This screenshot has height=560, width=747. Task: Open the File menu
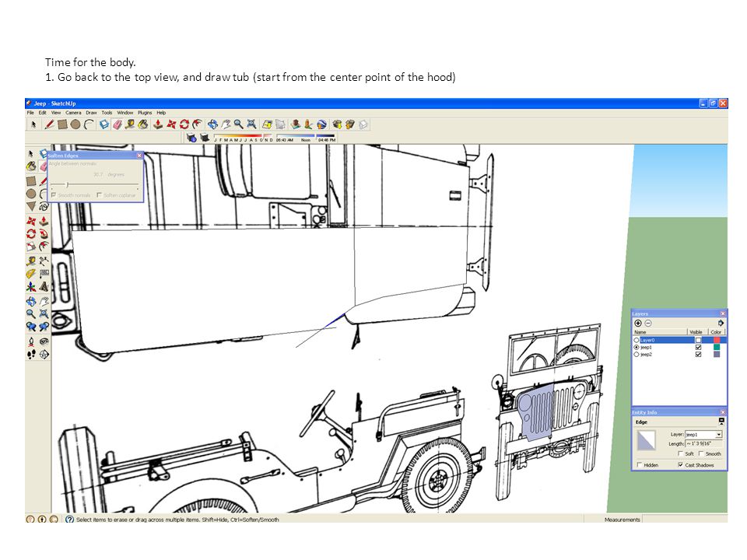point(30,113)
